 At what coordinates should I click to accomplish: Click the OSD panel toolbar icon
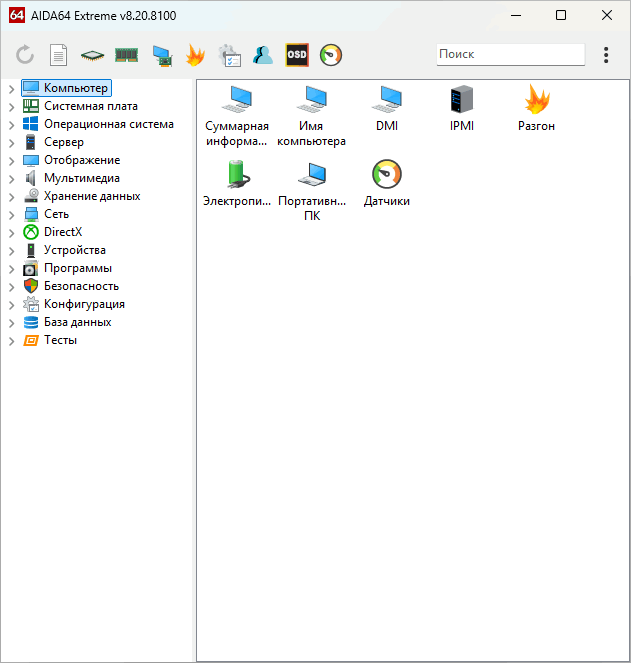297,55
